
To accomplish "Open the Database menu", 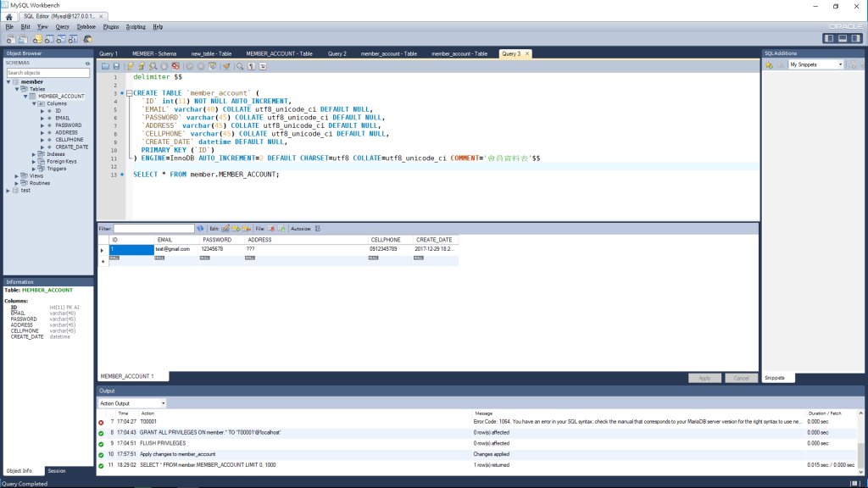I will pos(86,26).
